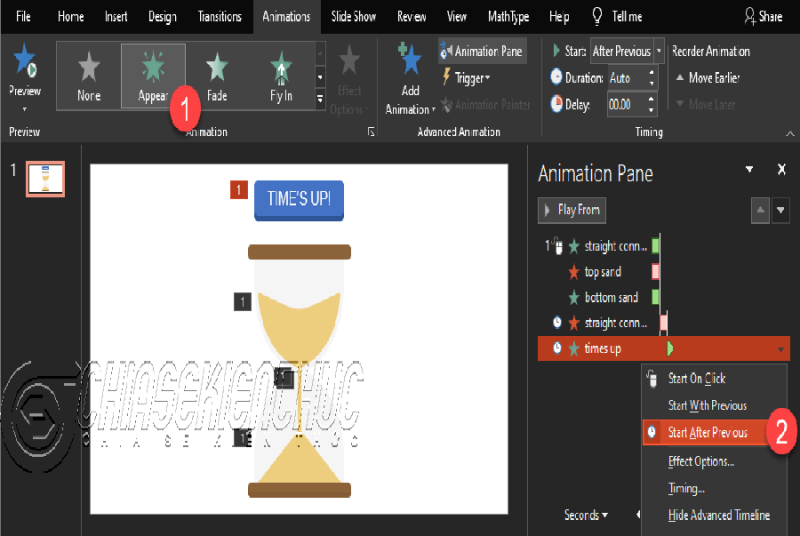The height and width of the screenshot is (536, 800).
Task: Toggle the Animation Pane button
Action: pos(482,52)
